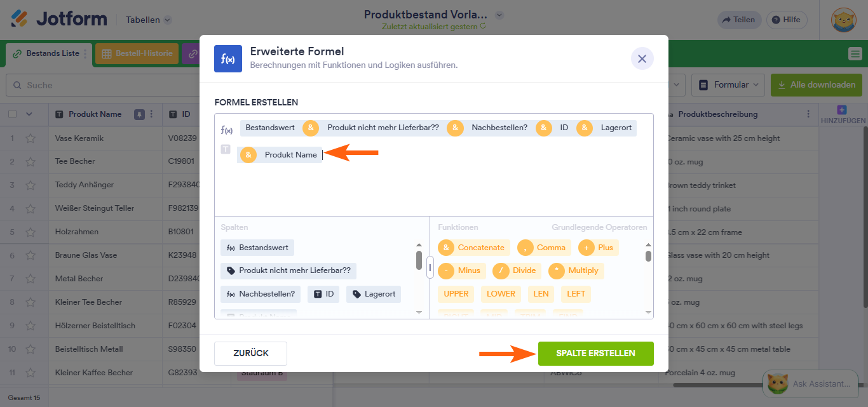Open the Tabellen dropdown
The height and width of the screenshot is (407, 868).
point(149,20)
